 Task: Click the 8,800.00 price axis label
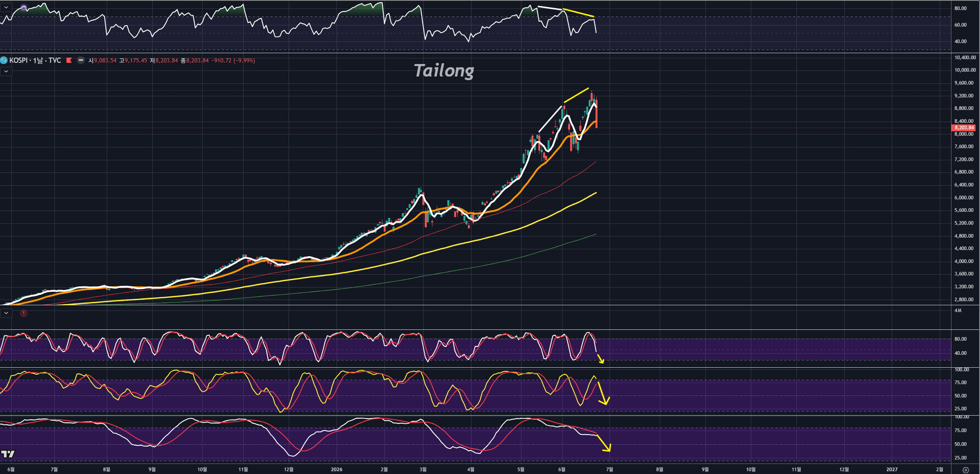964,108
